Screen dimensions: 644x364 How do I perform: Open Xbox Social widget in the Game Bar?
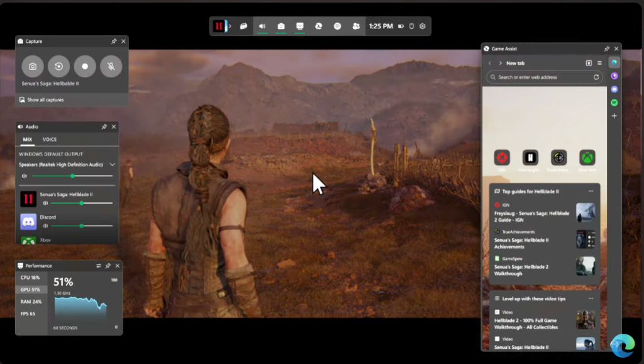coord(356,26)
